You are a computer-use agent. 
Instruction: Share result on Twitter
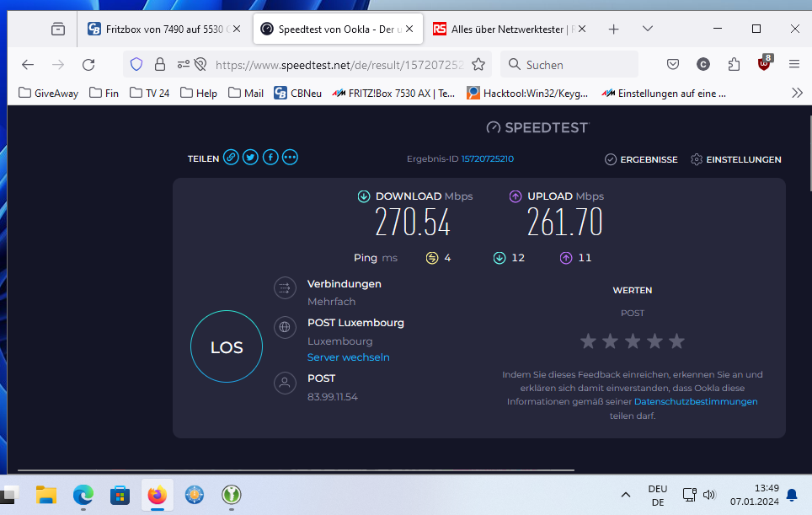coord(251,157)
